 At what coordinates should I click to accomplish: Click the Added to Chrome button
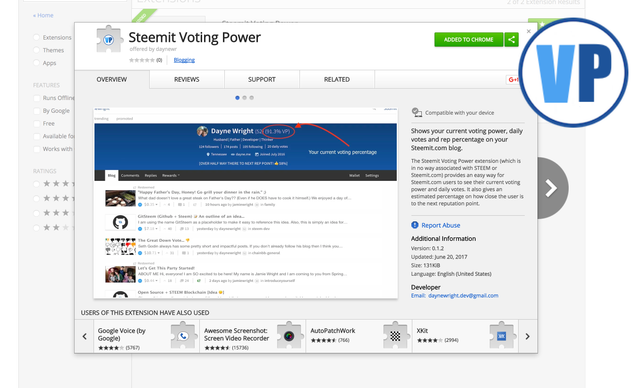(x=469, y=40)
